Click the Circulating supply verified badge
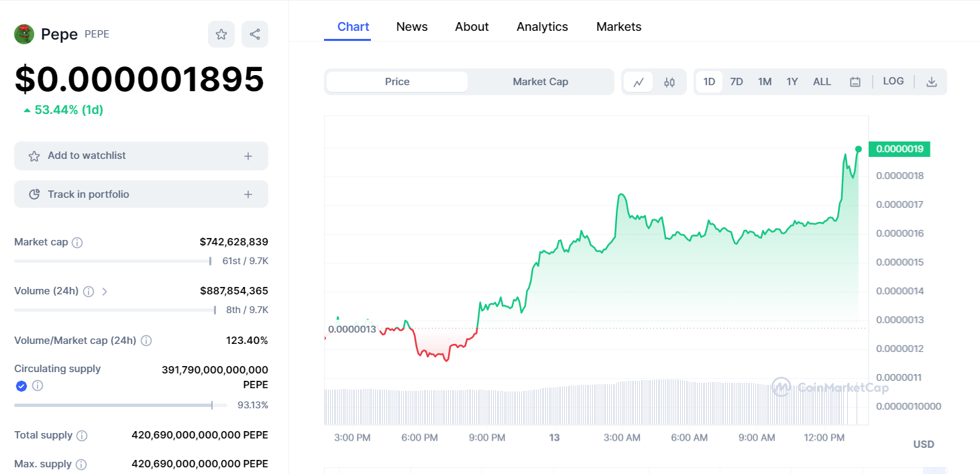The image size is (980, 474). 21,386
